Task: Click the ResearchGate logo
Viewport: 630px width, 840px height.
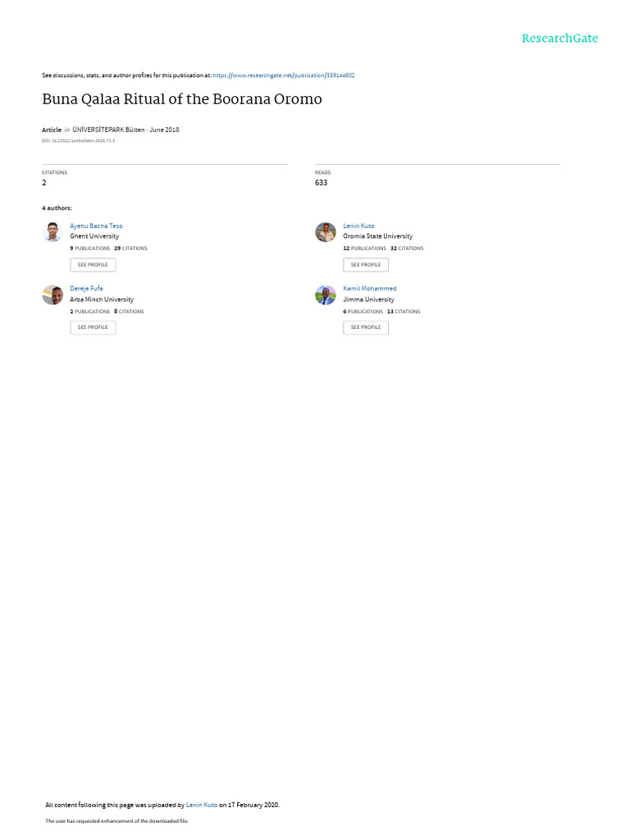Action: click(559, 39)
